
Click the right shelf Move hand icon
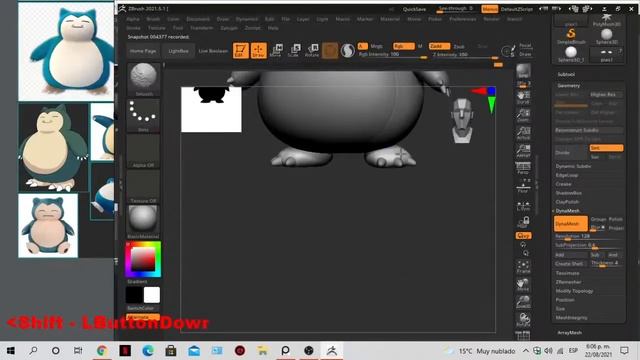pyautogui.click(x=523, y=284)
